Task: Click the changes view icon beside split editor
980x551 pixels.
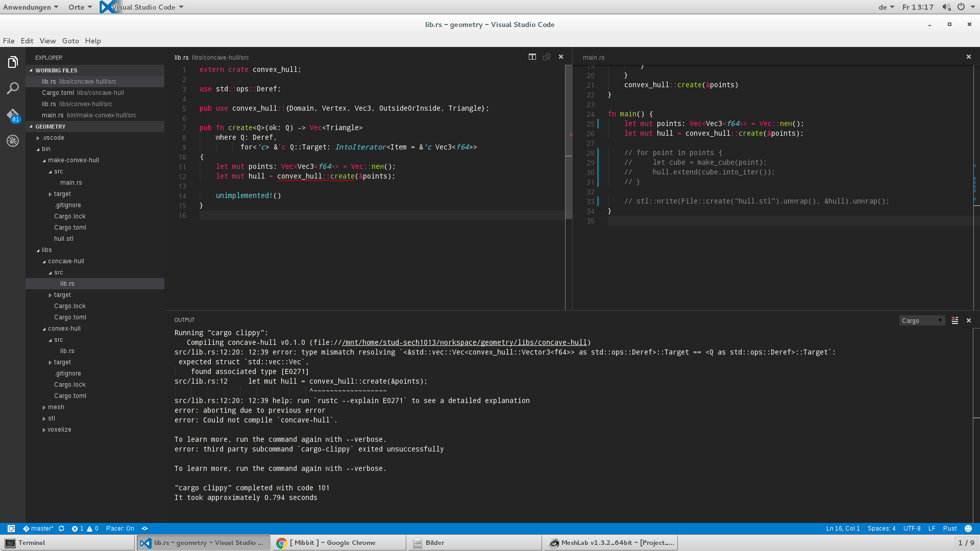Action: point(547,57)
